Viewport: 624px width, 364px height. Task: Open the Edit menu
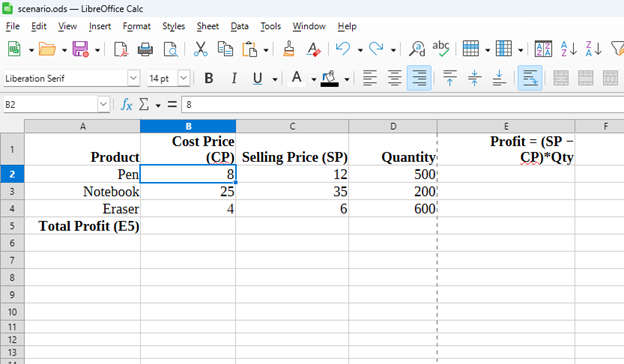(39, 26)
